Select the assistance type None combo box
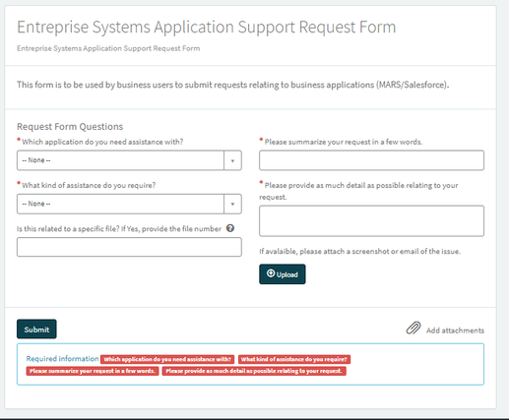This screenshot has height=420, width=509. 129,204
